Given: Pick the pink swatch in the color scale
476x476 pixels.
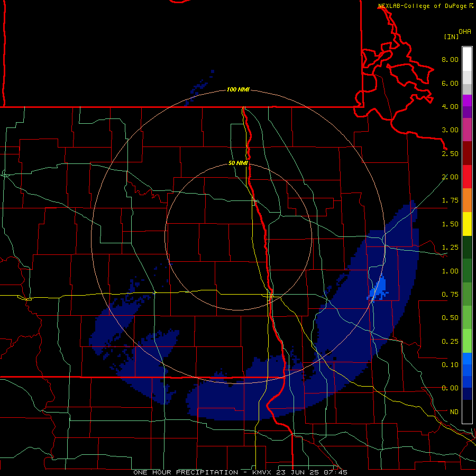Looking at the screenshot, I should coord(467,130).
